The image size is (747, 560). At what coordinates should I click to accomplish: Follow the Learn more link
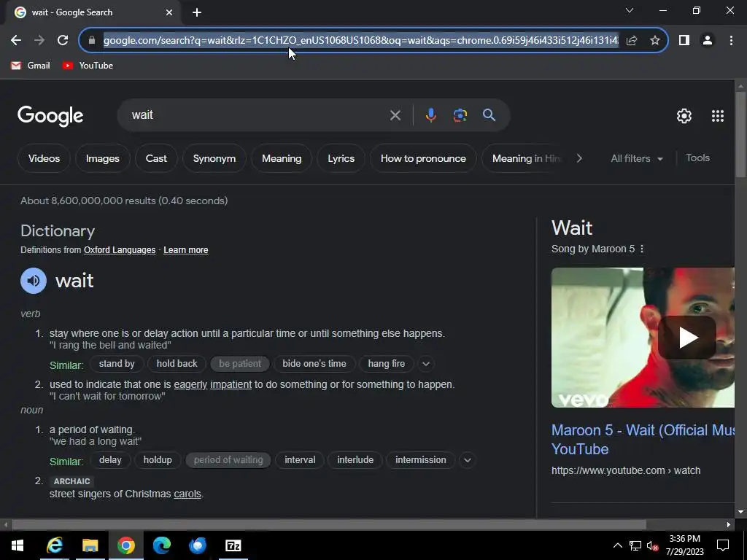click(x=186, y=250)
